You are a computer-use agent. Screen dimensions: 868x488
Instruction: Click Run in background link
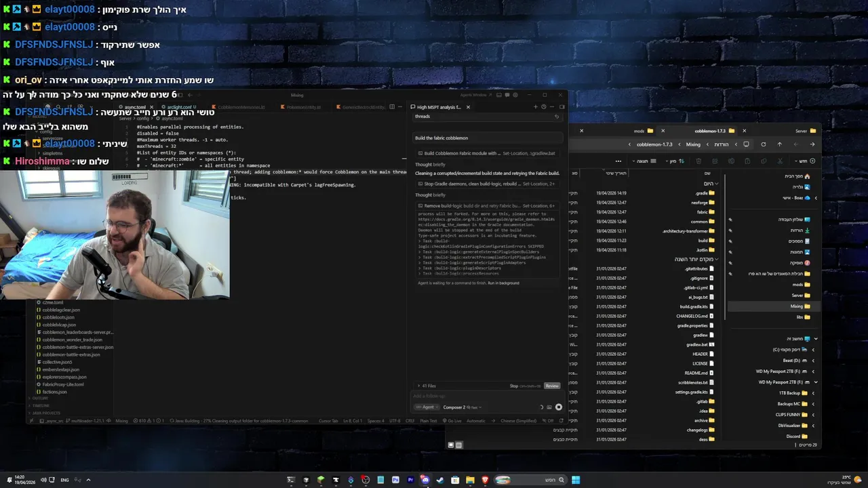[503, 283]
